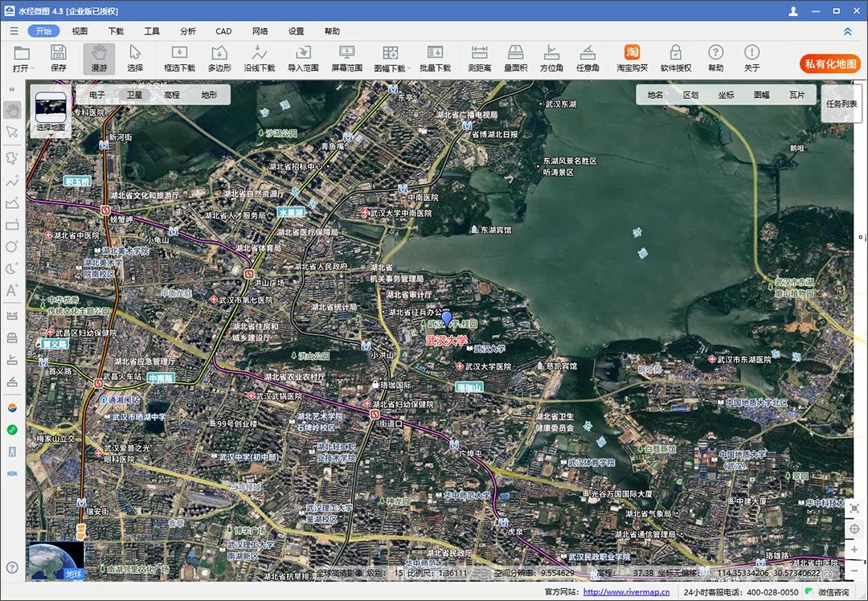The width and height of the screenshot is (868, 601).
Task: Toggle the 地名 place names overlay
Action: 656,95
